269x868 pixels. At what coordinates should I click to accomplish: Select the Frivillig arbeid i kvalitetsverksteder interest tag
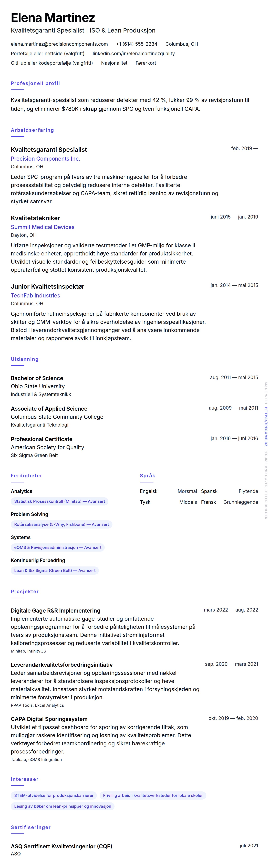tap(153, 795)
